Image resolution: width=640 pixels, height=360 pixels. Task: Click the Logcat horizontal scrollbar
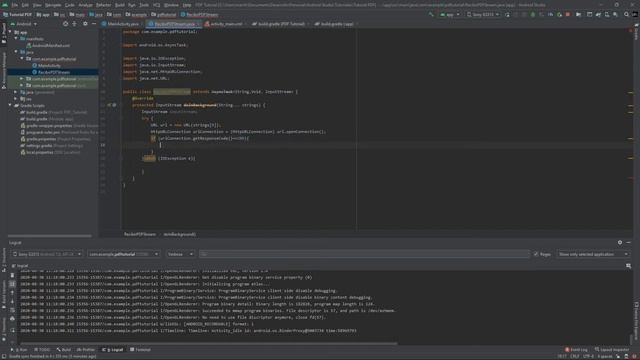pos(208,344)
